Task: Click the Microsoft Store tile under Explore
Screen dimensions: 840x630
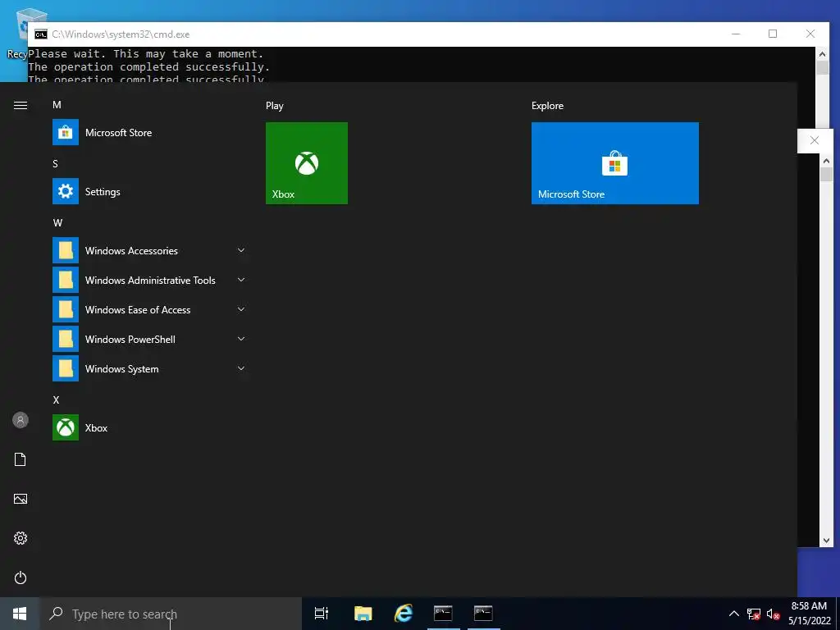Action: [615, 163]
